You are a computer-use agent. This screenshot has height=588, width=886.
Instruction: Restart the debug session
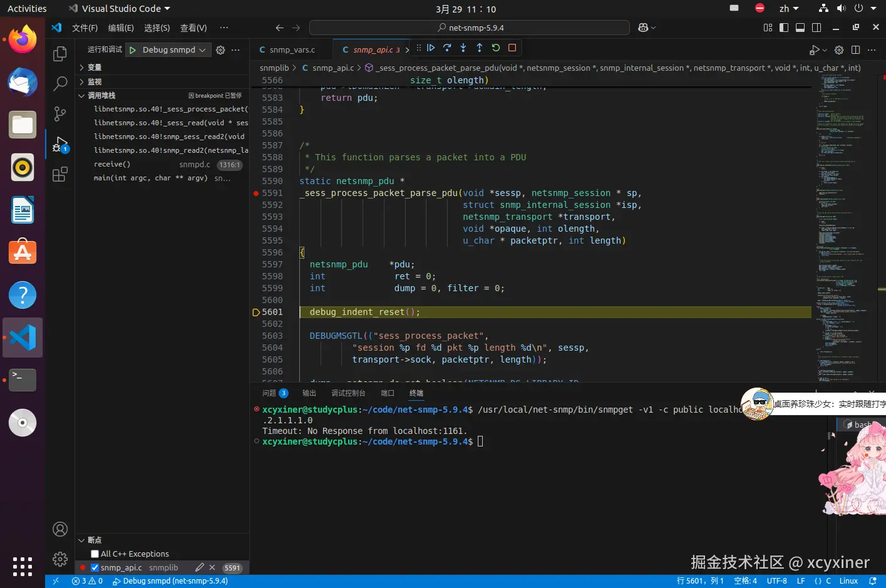[496, 48]
